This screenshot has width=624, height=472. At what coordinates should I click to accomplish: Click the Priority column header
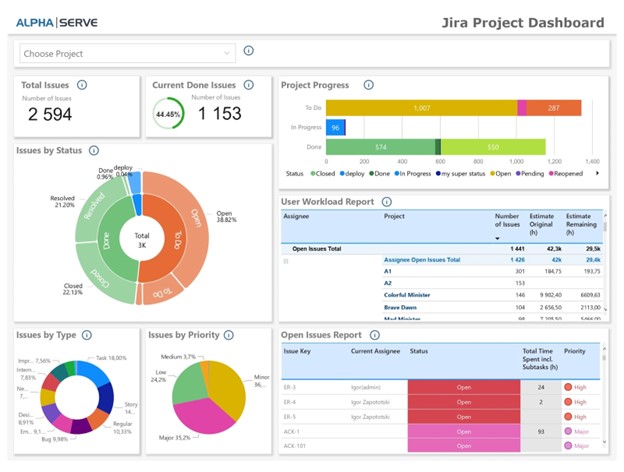(x=575, y=351)
